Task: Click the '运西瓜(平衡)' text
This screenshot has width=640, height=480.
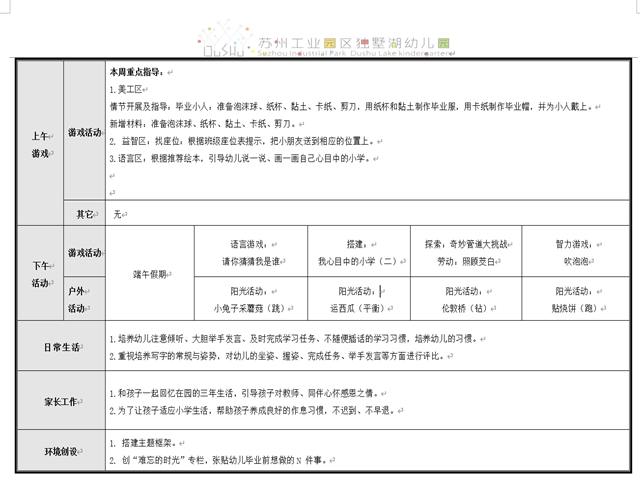Action: click(x=357, y=308)
